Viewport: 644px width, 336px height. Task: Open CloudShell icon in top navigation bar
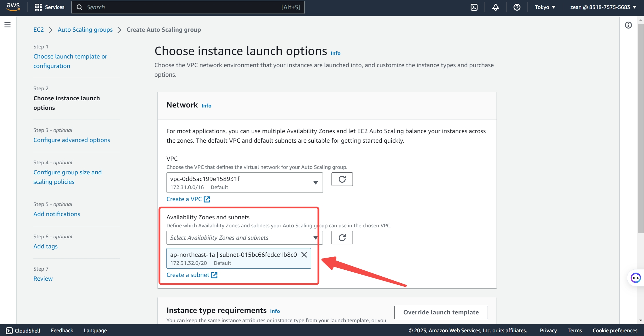[x=474, y=7]
